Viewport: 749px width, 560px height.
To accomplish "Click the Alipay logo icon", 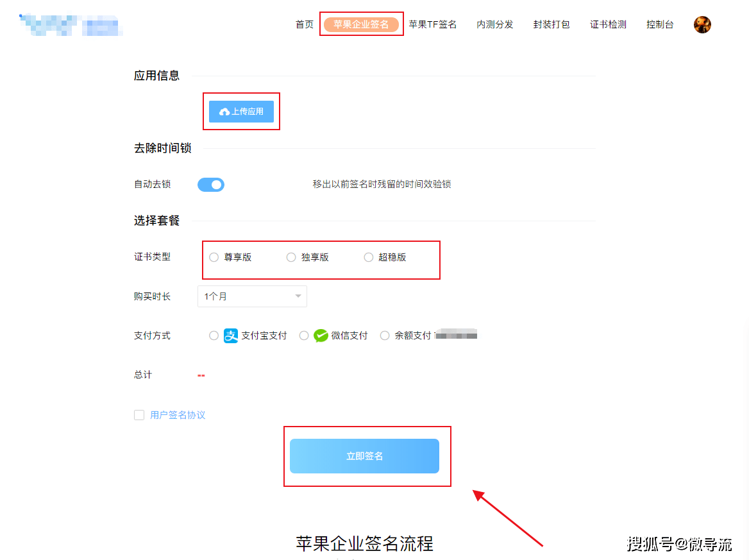I will 231,335.
